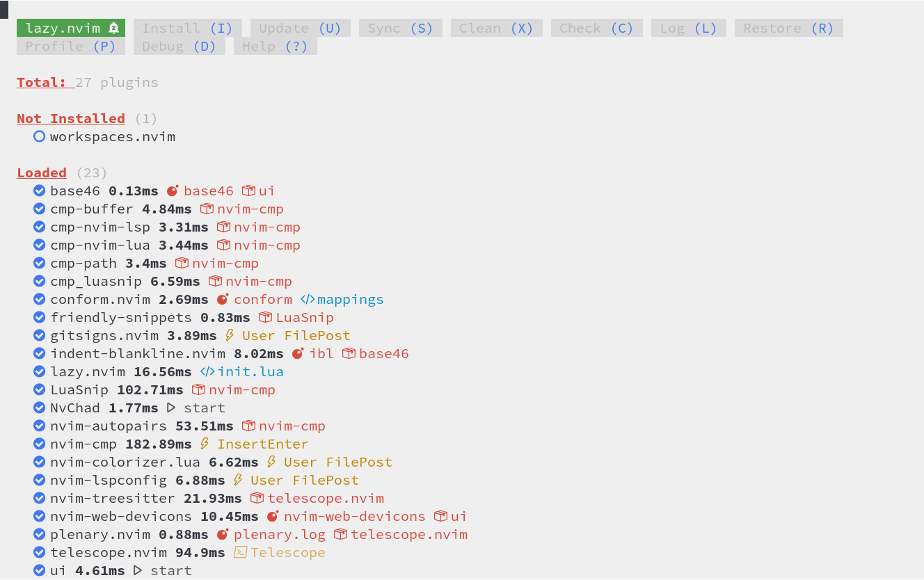The height and width of the screenshot is (580, 924).
Task: Open the Check (C) tab
Action: [x=597, y=29]
